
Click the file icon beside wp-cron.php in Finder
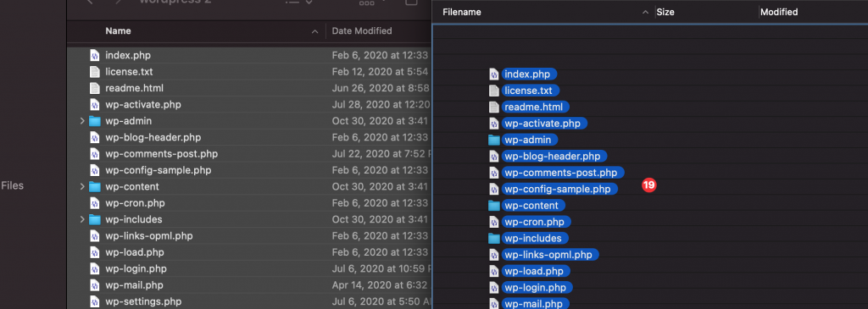[95, 203]
